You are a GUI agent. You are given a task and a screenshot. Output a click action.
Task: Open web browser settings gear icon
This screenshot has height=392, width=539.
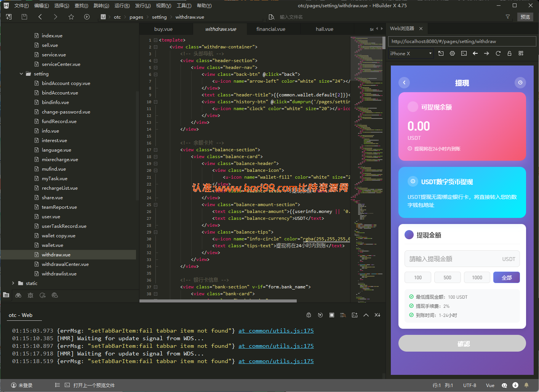point(453,54)
